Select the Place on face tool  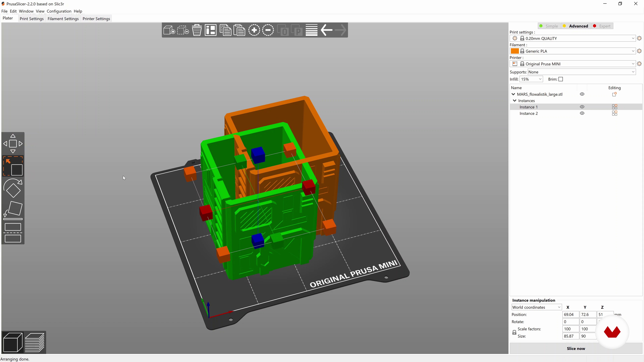[13, 211]
